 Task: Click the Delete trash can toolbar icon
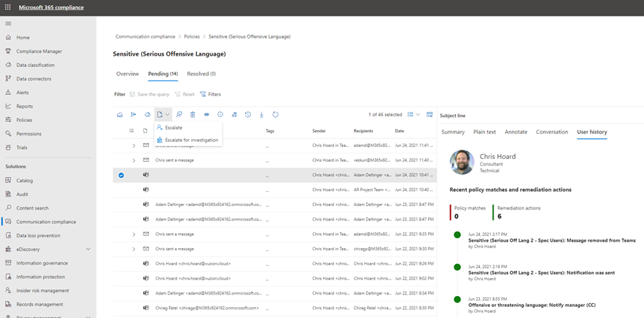[193, 115]
